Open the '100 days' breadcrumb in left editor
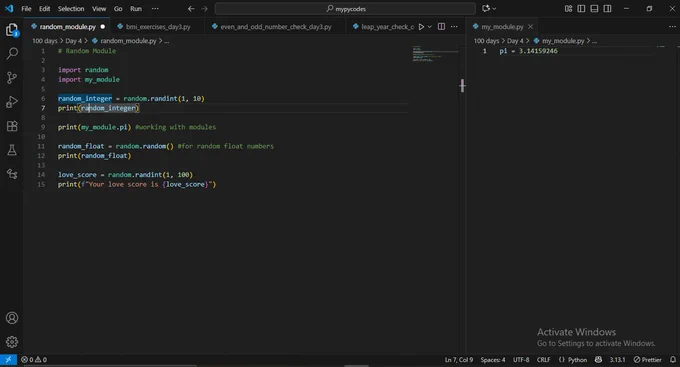Image resolution: width=680 pixels, height=367 pixels. (x=45, y=41)
